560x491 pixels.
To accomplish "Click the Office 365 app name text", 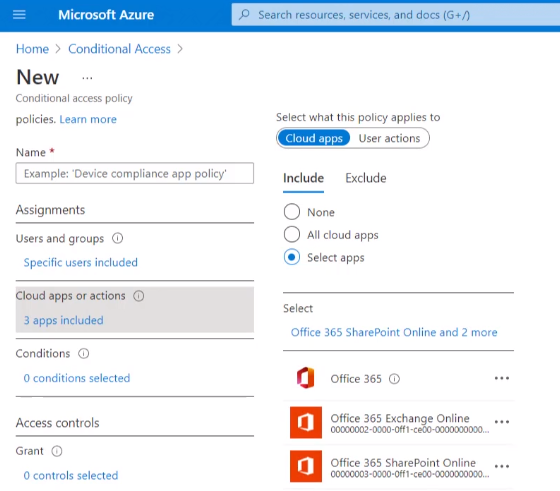I will click(x=356, y=379).
